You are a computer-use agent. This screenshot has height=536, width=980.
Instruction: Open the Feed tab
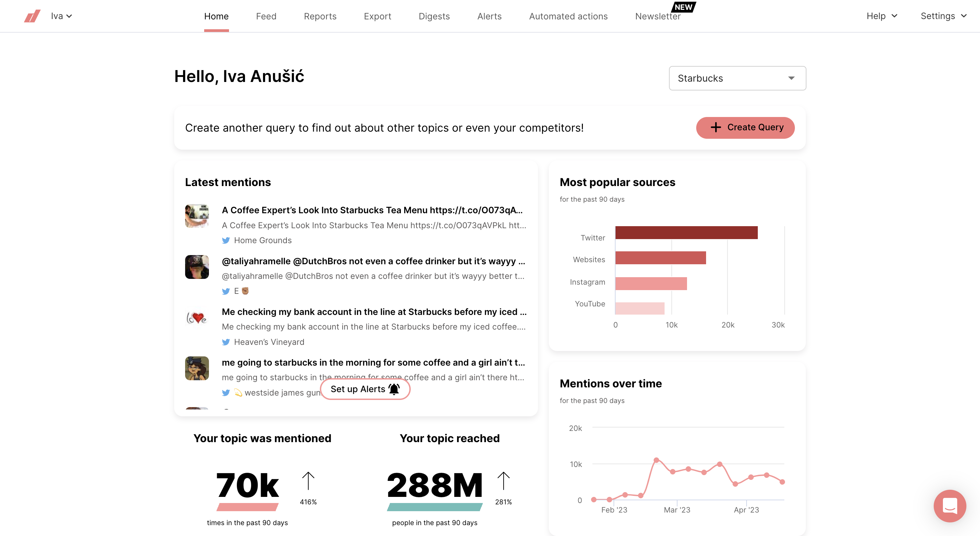266,16
